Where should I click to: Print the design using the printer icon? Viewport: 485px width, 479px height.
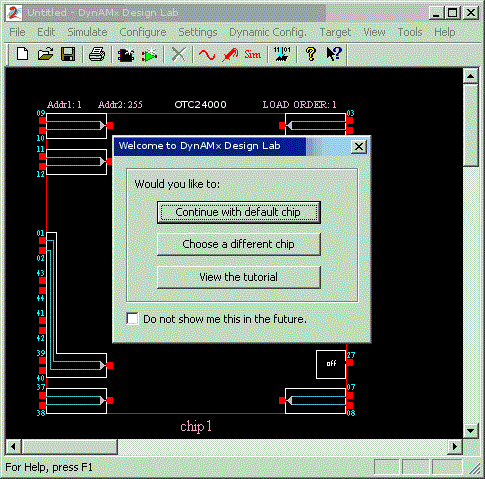pyautogui.click(x=97, y=54)
